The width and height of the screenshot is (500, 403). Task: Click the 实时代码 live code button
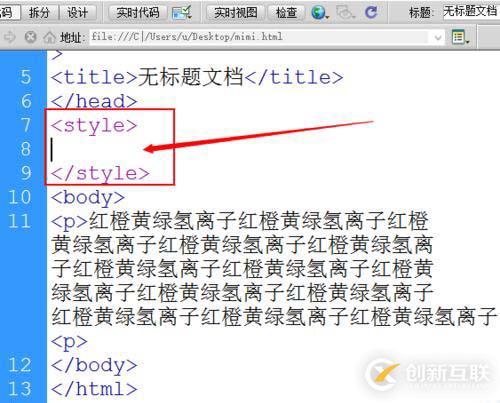coord(138,13)
